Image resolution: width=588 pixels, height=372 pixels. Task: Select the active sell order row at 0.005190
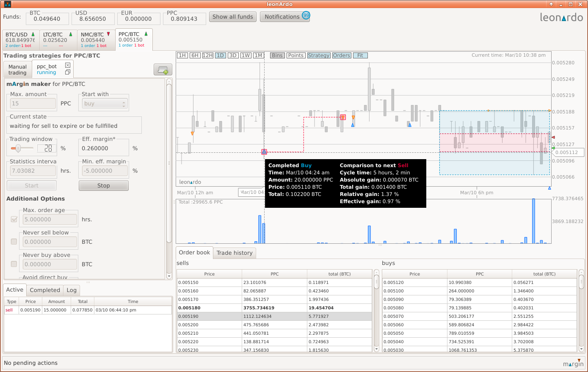pos(88,310)
